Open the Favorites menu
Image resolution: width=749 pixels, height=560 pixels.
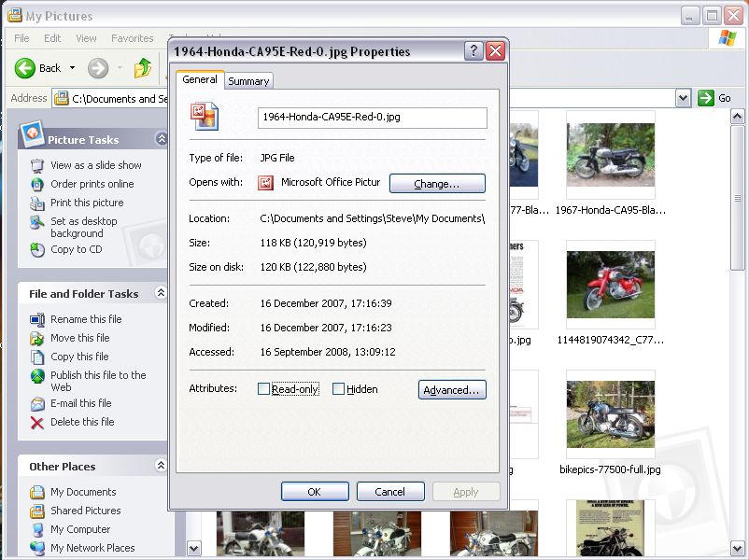click(x=132, y=38)
